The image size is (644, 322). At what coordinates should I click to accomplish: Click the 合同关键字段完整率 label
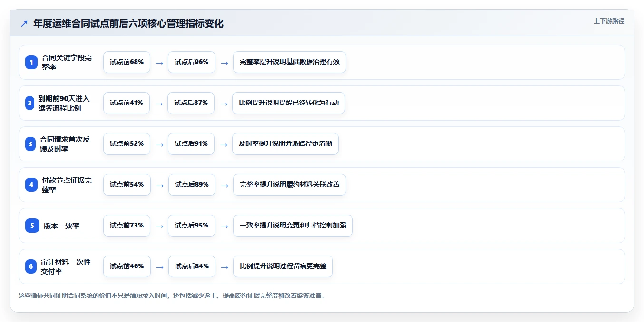(x=67, y=62)
